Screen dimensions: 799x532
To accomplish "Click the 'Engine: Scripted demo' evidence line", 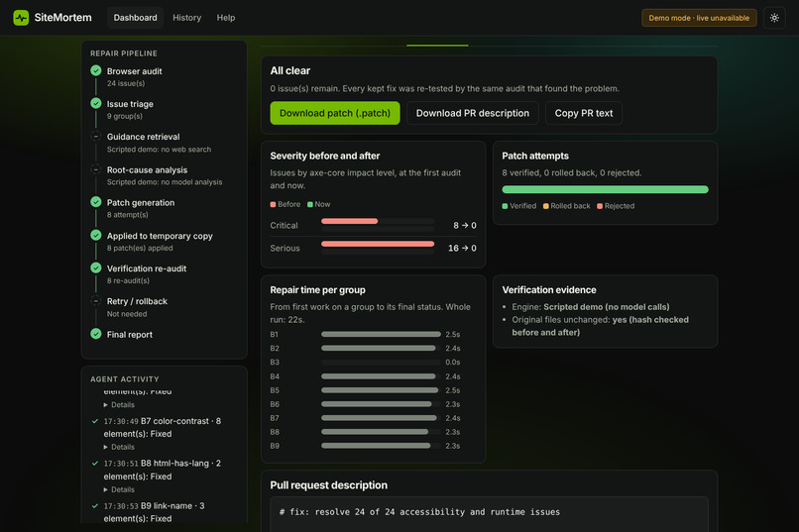I will 591,307.
